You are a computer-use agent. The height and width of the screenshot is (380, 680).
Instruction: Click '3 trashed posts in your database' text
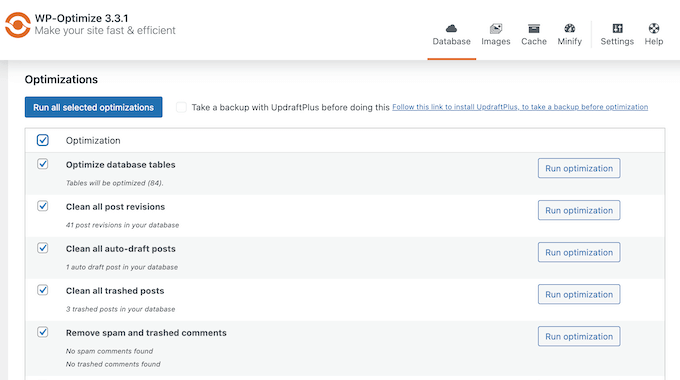pos(121,309)
